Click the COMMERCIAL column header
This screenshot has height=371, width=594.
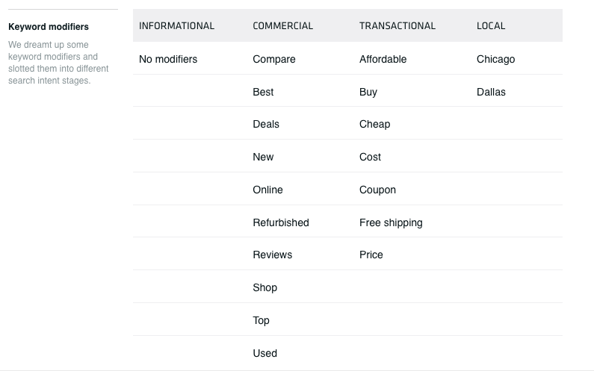283,26
